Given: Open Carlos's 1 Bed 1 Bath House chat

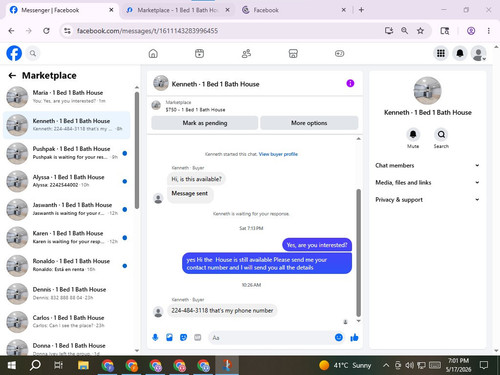Looking at the screenshot, I should pyautogui.click(x=67, y=322).
